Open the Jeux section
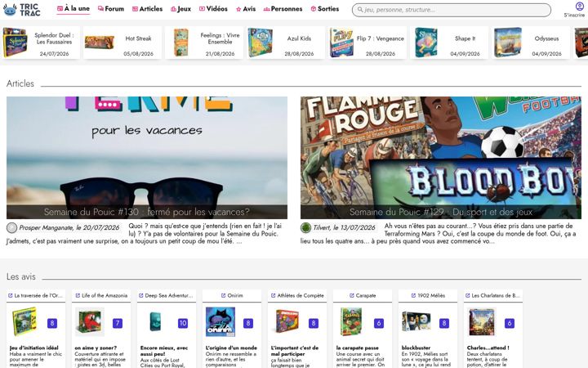This screenshot has height=368, width=588. click(x=180, y=9)
